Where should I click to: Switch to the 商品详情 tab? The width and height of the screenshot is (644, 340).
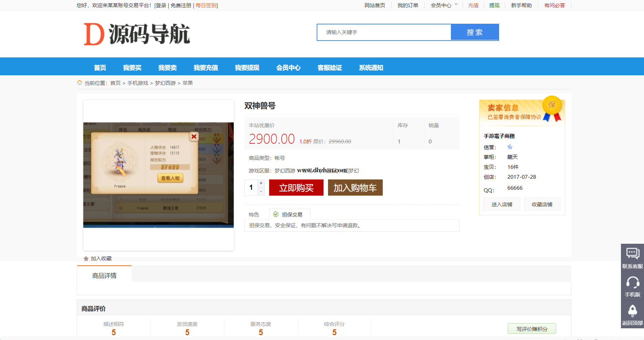[104, 276]
